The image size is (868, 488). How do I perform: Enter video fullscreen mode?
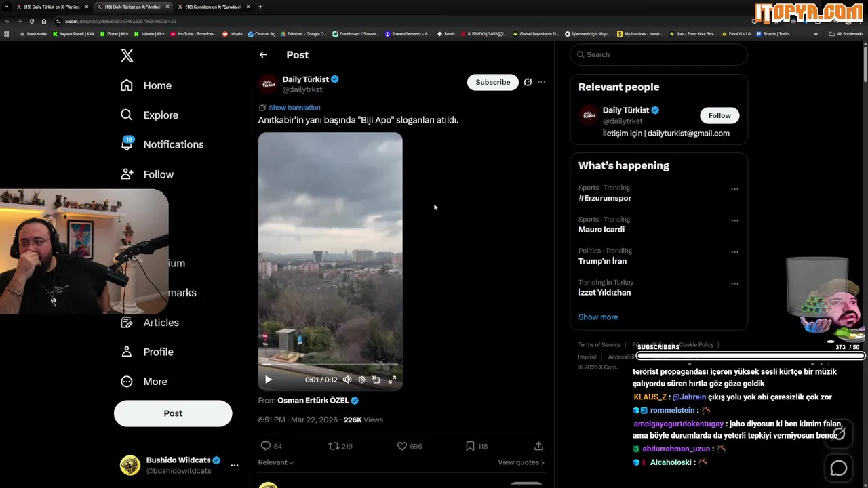(392, 380)
